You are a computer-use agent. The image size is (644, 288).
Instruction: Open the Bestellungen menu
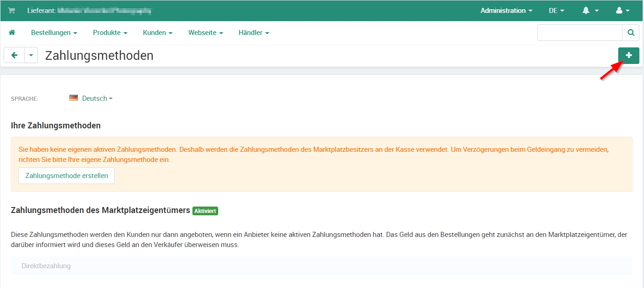[54, 33]
